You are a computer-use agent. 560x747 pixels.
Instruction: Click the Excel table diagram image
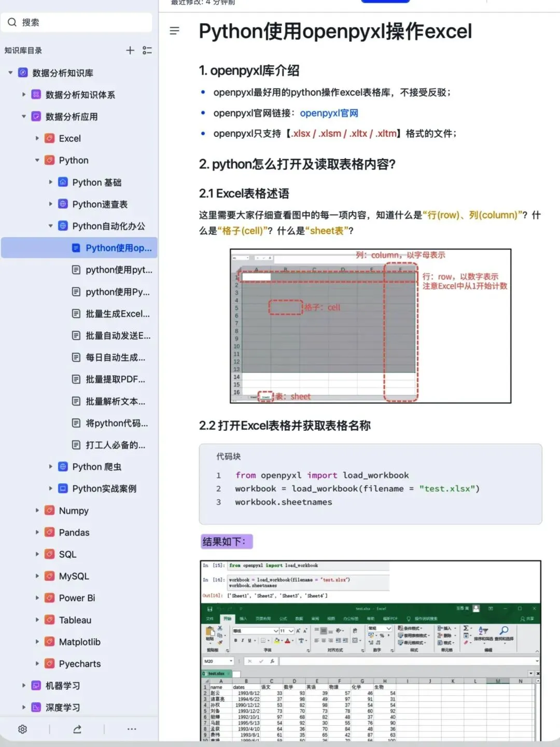(370, 326)
